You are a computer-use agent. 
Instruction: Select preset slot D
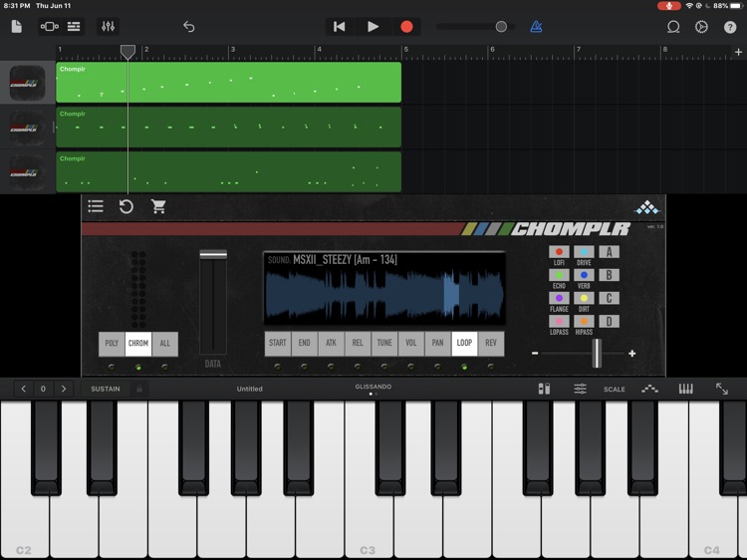tap(609, 321)
